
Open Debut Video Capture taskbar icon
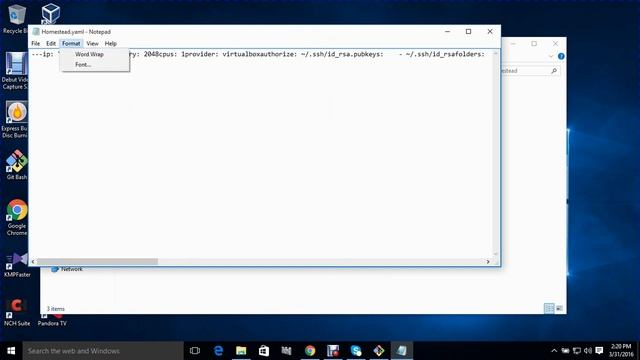coord(333,351)
